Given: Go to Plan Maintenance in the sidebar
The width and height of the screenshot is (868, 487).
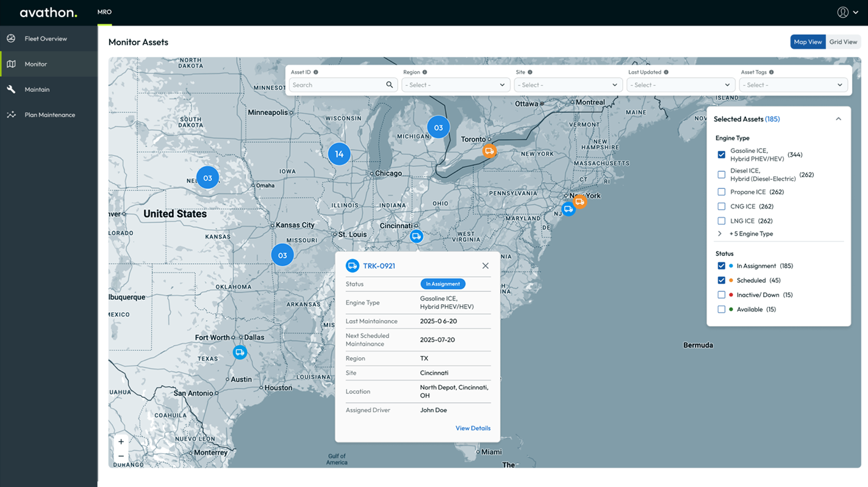Looking at the screenshot, I should pos(49,115).
